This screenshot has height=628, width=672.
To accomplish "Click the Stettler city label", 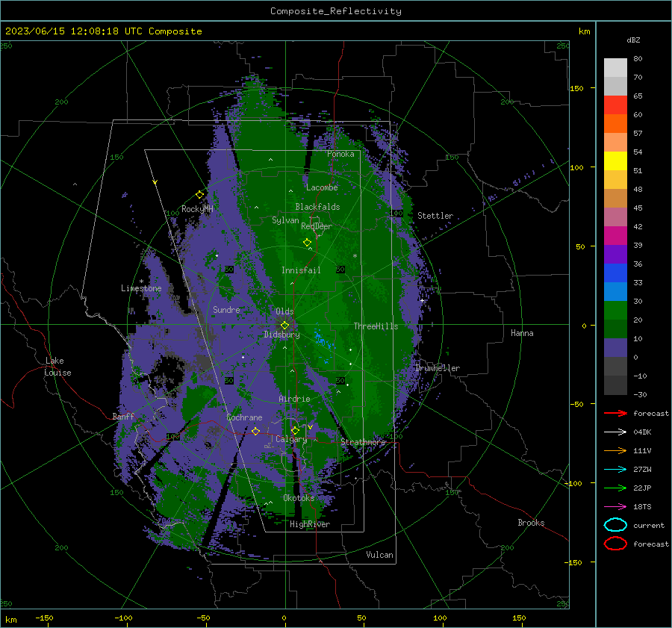I will point(435,216).
